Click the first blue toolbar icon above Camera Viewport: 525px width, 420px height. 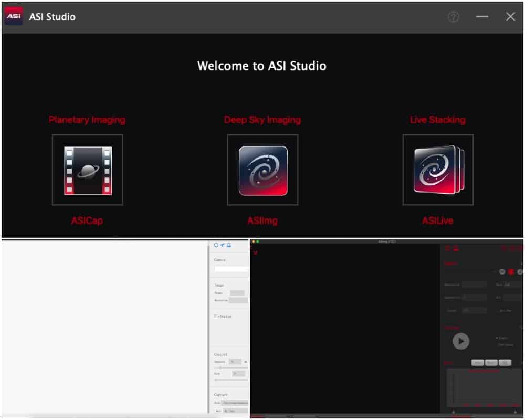[x=216, y=245]
